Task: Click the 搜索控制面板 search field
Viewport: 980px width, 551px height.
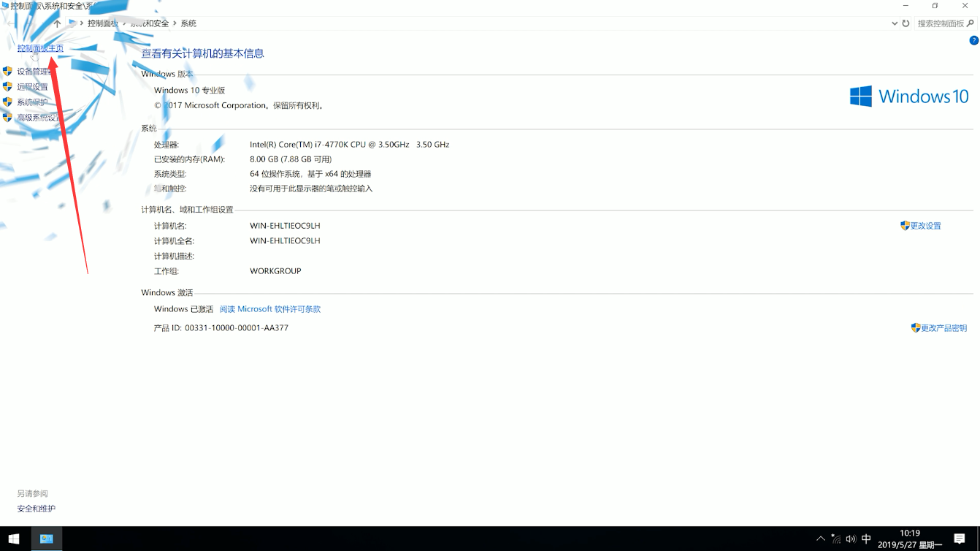Action: [x=939, y=23]
